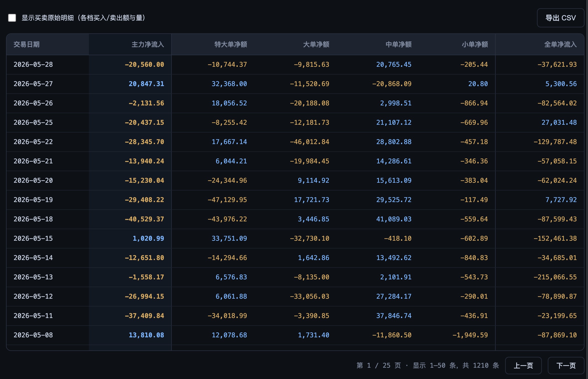This screenshot has height=379, width=588.
Task: Click large order value 1,731.40
Action: tap(314, 335)
